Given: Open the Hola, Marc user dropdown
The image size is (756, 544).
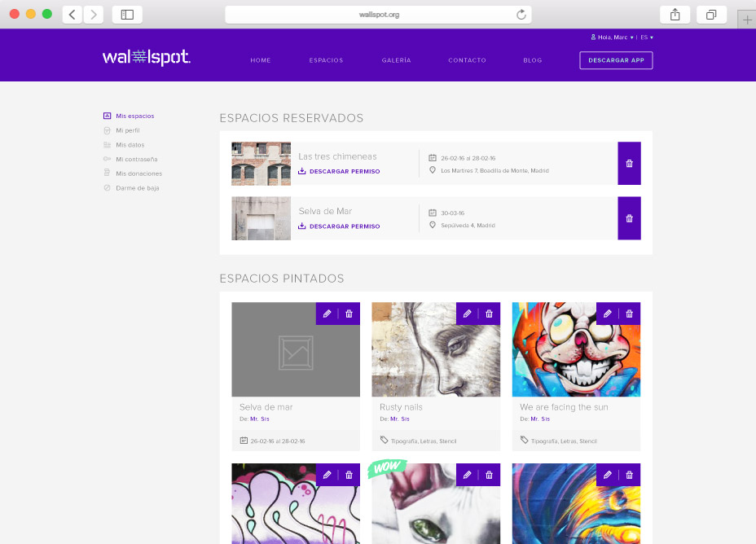Looking at the screenshot, I should pyautogui.click(x=612, y=37).
